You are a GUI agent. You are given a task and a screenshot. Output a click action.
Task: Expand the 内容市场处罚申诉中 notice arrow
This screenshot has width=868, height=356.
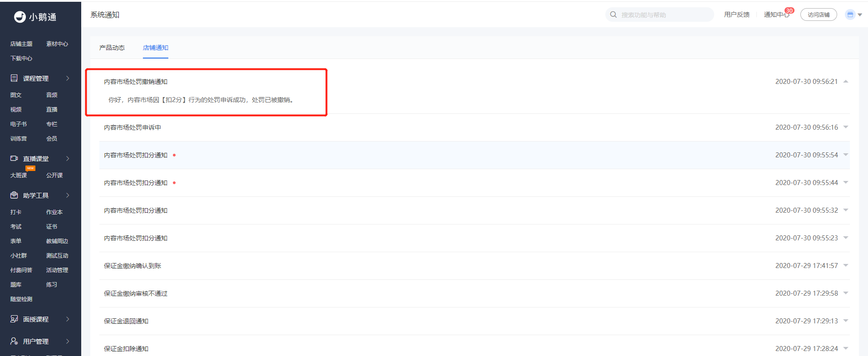[x=846, y=127]
